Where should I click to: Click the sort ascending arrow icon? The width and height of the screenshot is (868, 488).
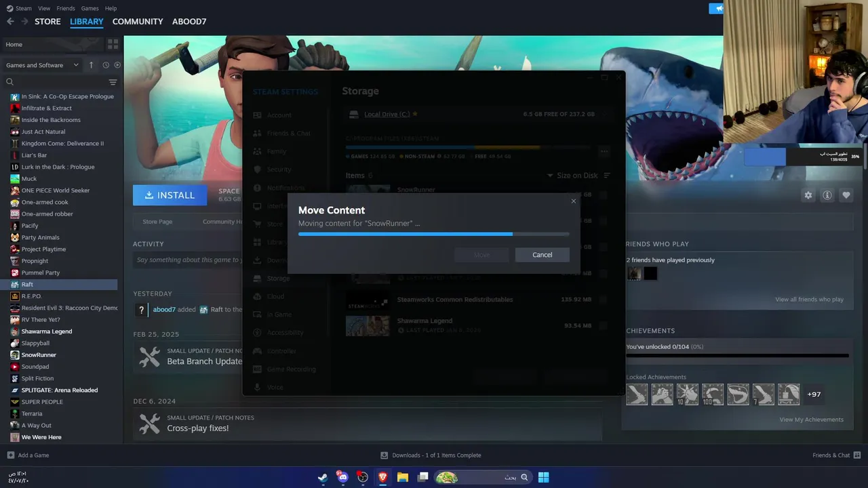(92, 65)
